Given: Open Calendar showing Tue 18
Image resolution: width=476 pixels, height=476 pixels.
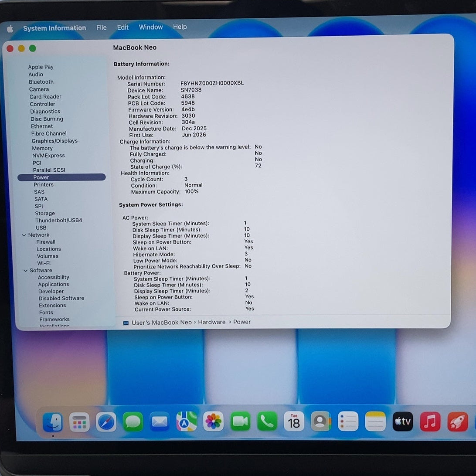Looking at the screenshot, I should [x=294, y=421].
